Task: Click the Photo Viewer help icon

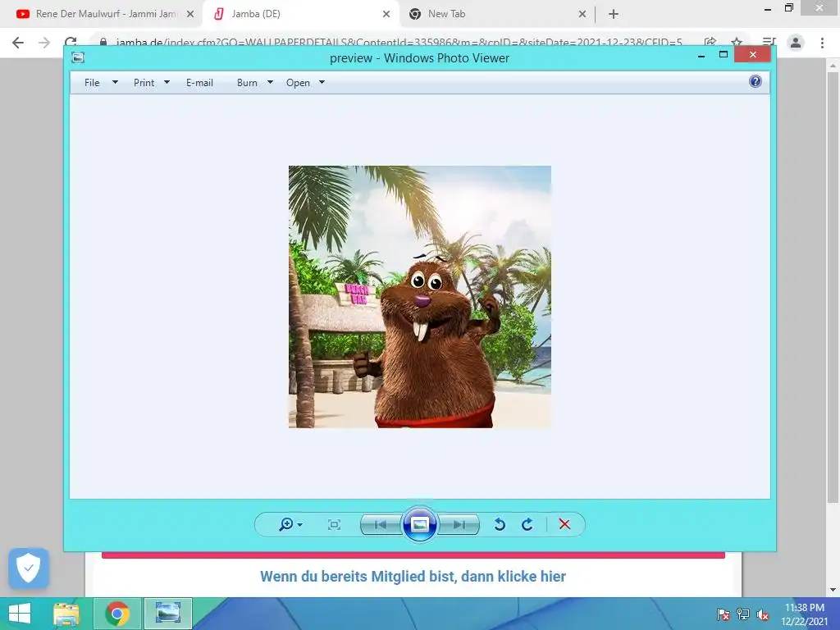Action: [x=756, y=81]
